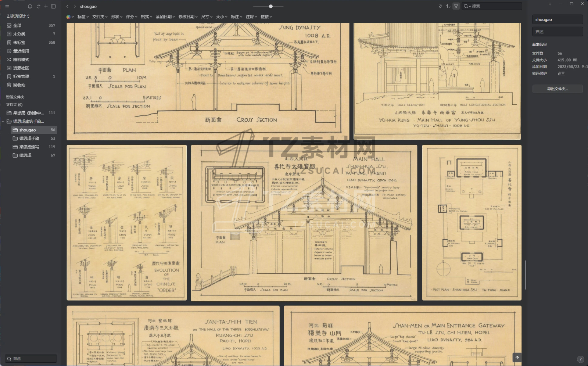
Task: Click the 智能文件夹 section label
Action: tap(15, 97)
